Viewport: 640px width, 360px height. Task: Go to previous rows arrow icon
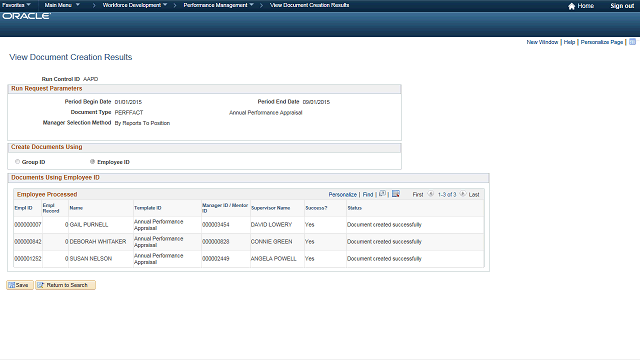431,194
